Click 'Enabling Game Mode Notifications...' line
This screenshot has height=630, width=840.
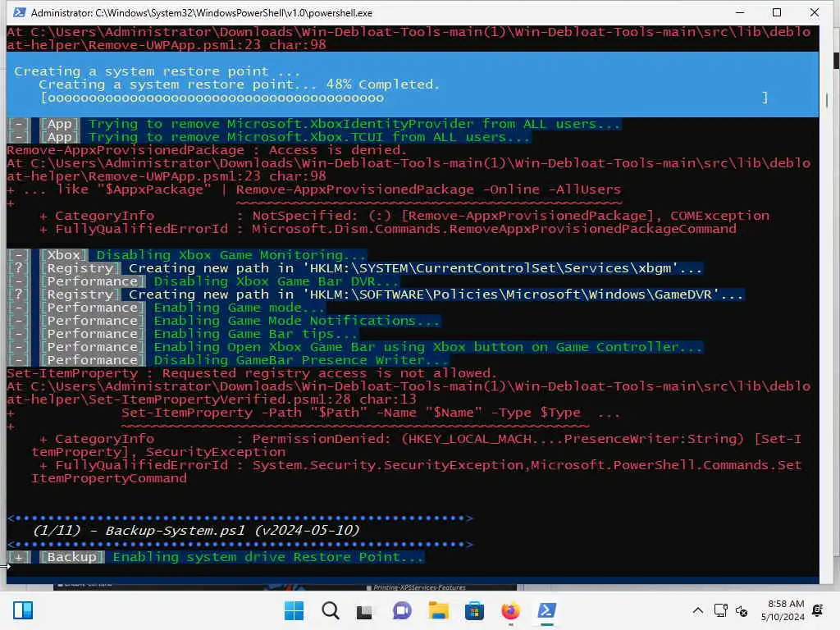click(x=297, y=321)
